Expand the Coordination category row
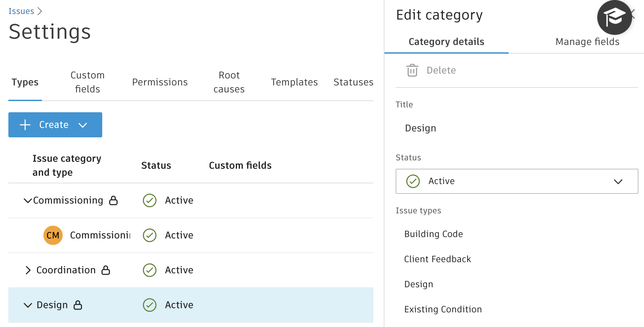 click(x=28, y=270)
